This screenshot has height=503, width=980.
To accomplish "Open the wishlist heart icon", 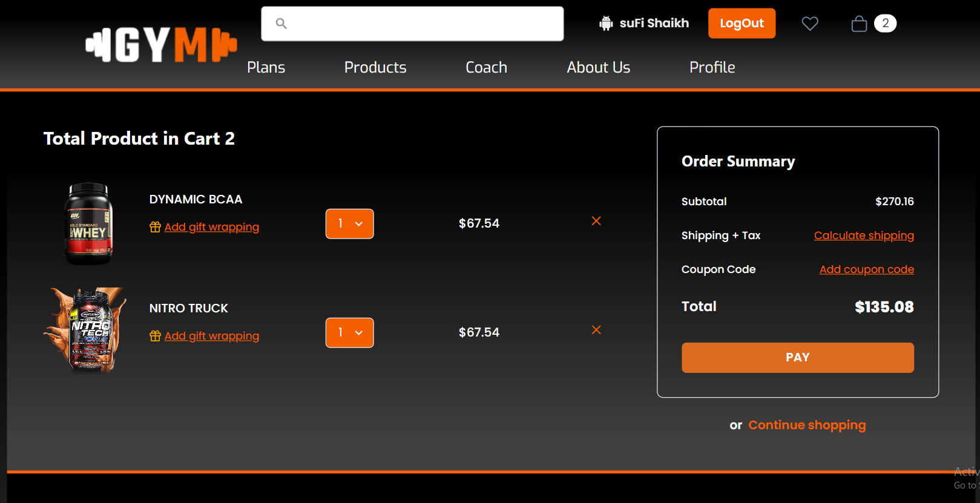I will click(x=810, y=24).
